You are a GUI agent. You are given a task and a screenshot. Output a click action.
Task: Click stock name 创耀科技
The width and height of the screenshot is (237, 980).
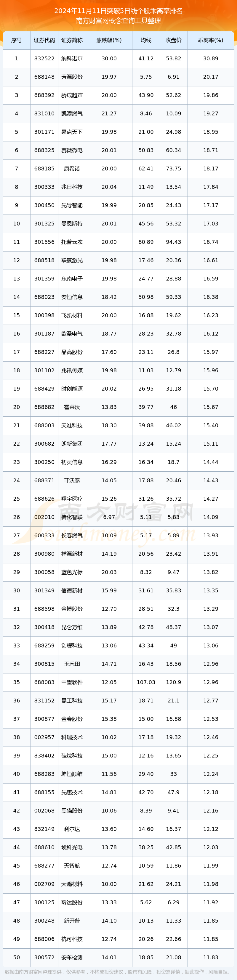tap(72, 646)
